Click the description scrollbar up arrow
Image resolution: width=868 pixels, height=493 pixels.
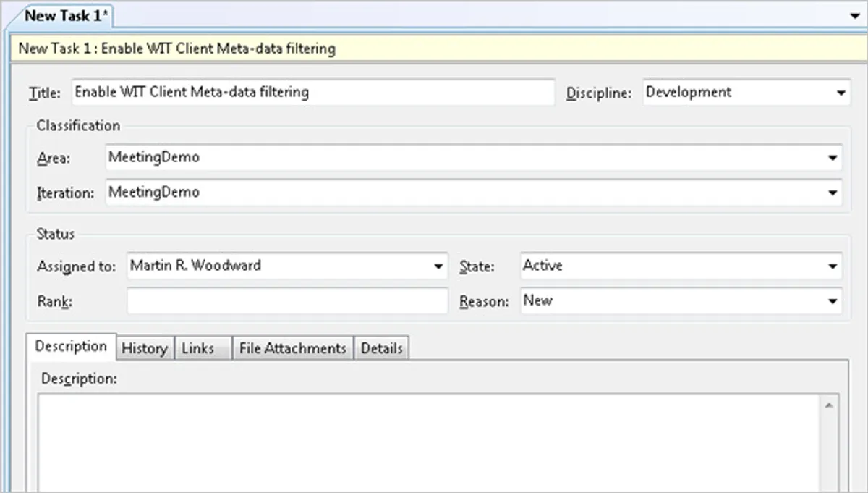click(830, 405)
